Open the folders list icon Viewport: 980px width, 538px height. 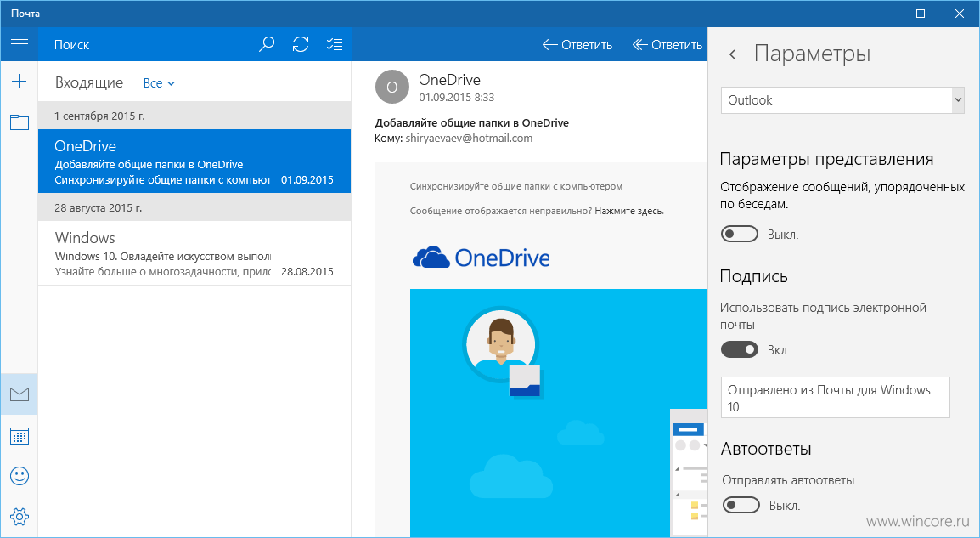(20, 122)
